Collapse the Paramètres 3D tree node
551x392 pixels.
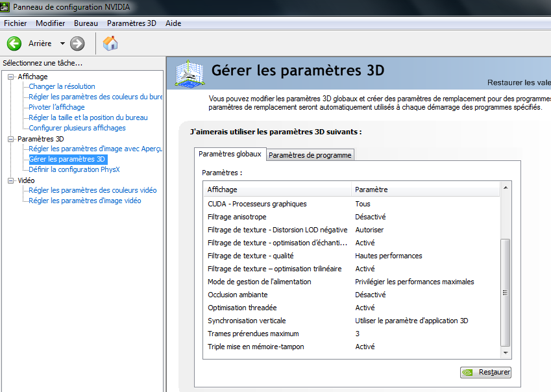[10, 139]
